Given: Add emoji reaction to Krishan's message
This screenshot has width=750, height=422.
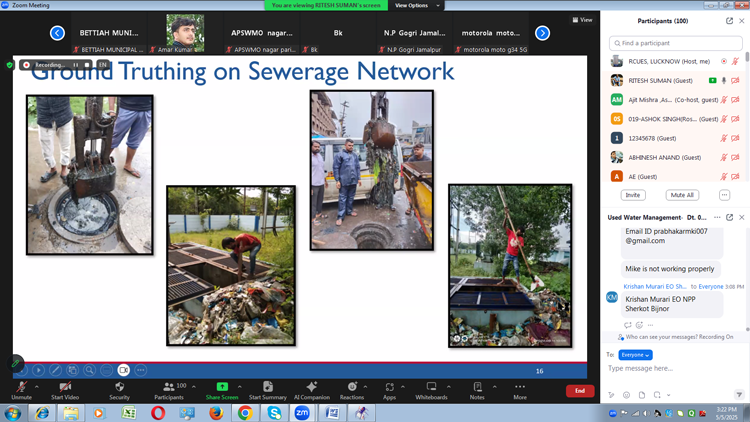Looking at the screenshot, I should tap(640, 325).
